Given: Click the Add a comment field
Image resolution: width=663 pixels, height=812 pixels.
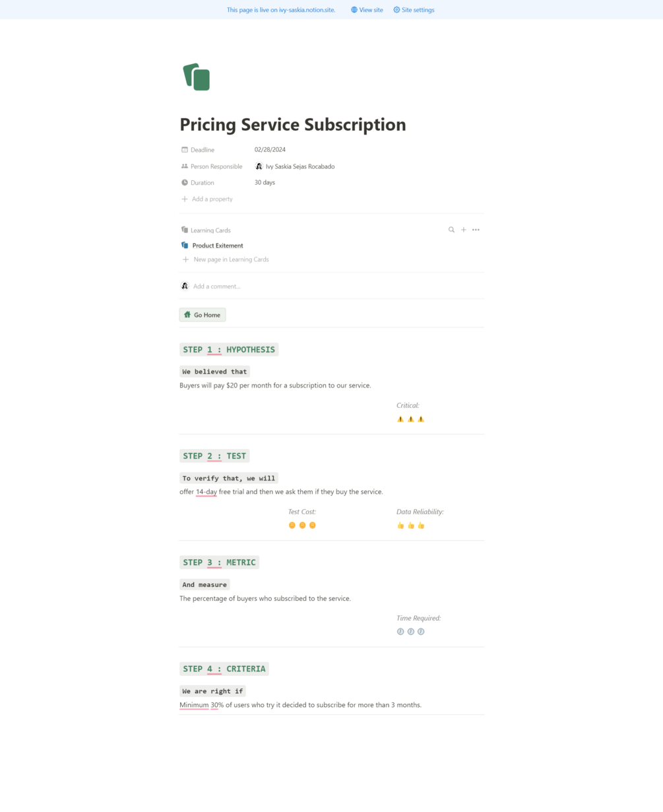Looking at the screenshot, I should click(x=217, y=287).
